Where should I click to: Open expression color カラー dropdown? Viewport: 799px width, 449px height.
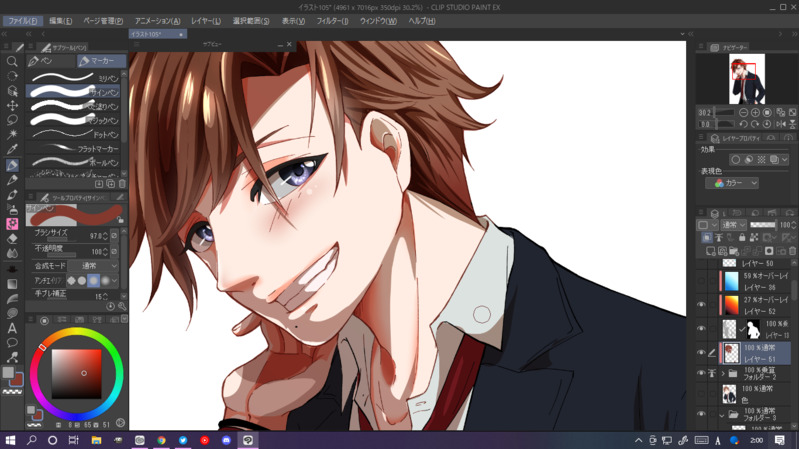(x=732, y=183)
